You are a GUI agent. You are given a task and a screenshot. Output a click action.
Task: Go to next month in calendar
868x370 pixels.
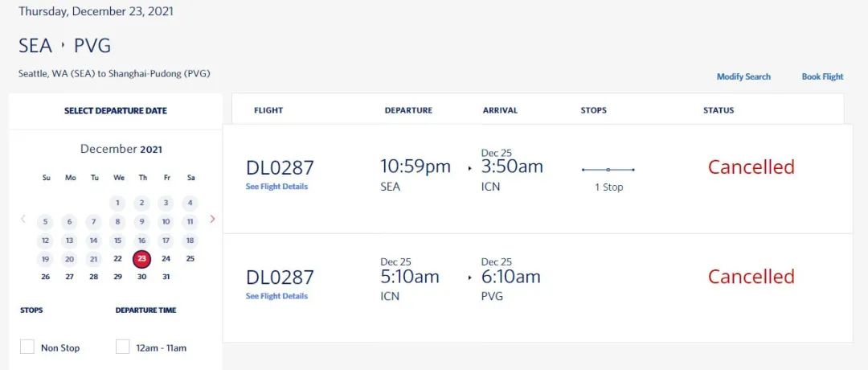click(x=212, y=219)
